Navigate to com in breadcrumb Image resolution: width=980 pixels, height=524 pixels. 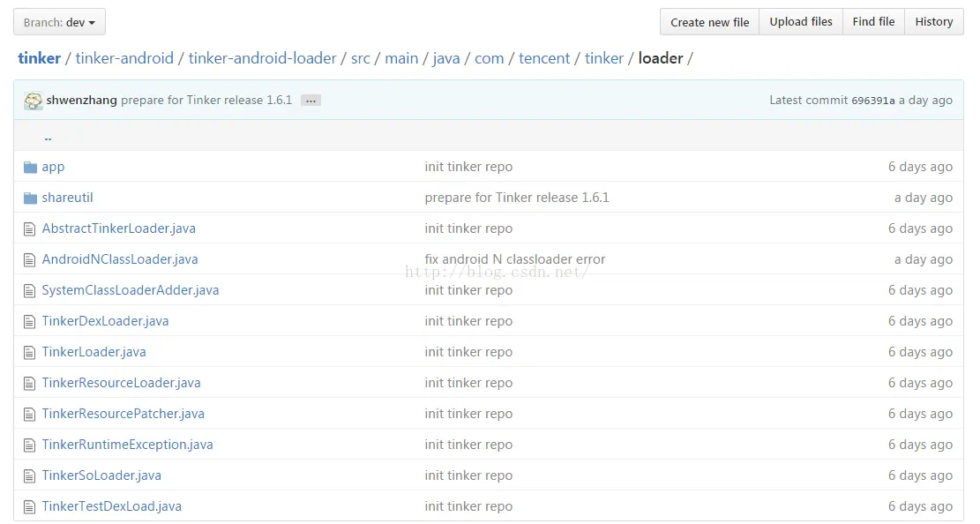pos(489,58)
